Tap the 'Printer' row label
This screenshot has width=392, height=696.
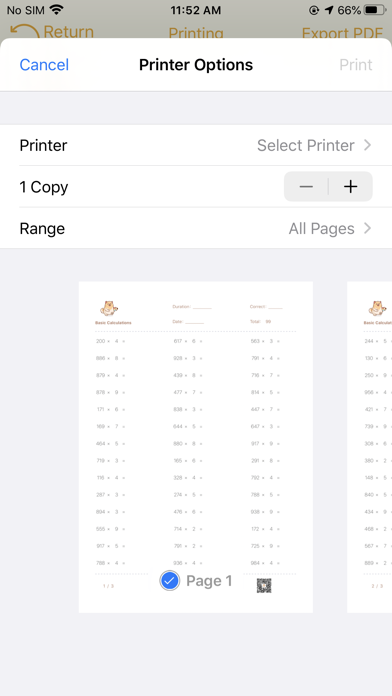[44, 145]
